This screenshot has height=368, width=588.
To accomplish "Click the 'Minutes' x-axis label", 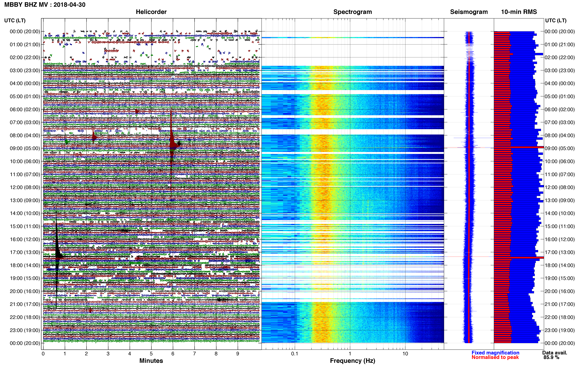I will 151,361.
